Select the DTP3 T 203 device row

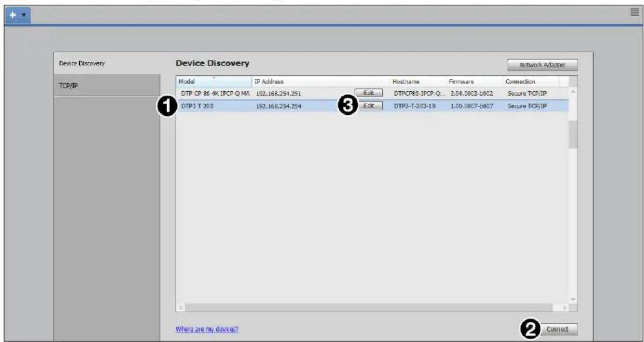pyautogui.click(x=372, y=106)
